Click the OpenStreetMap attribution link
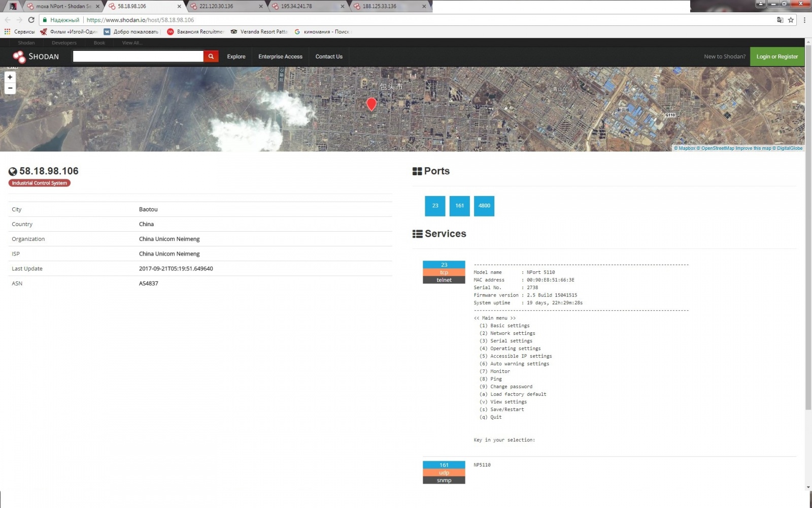Viewport: 812px width, 508px height. 716,148
